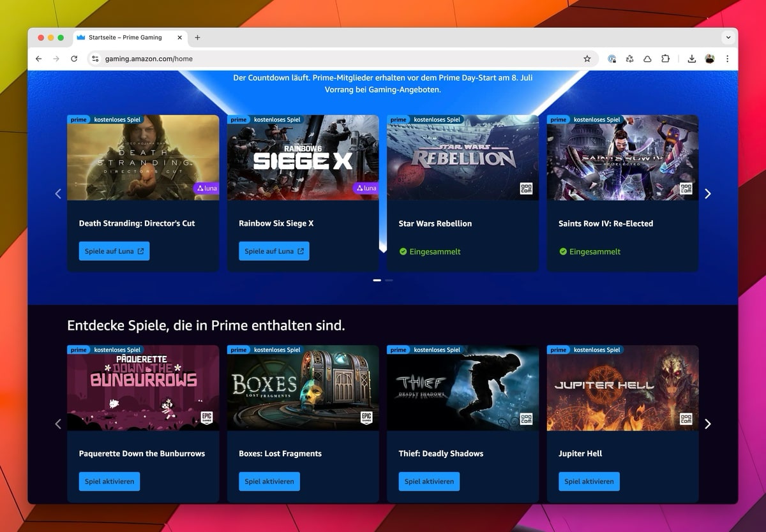The width and height of the screenshot is (766, 532).
Task: Open the 1Password extension icon
Action: coord(612,59)
